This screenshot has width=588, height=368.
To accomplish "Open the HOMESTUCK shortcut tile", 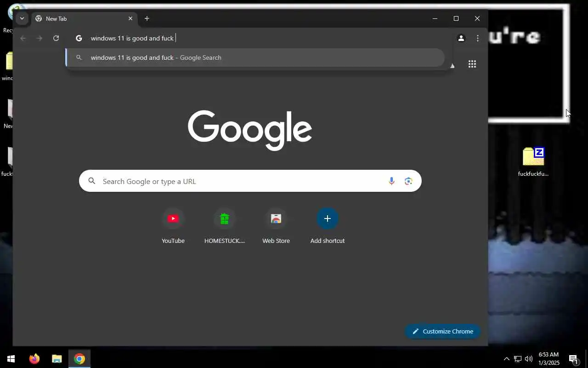I will coord(225,226).
